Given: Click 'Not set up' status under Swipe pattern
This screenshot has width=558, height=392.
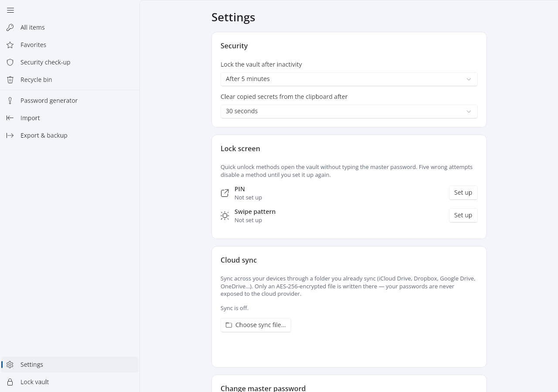Looking at the screenshot, I should click(x=248, y=220).
